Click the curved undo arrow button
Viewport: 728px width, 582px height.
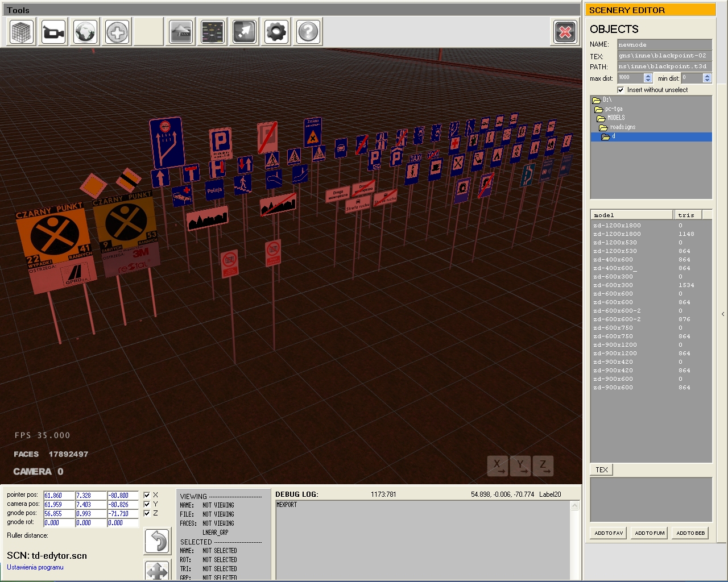click(x=158, y=541)
